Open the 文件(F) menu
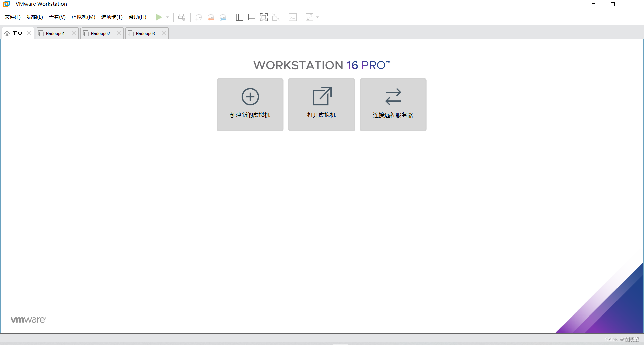This screenshot has height=345, width=644. click(x=13, y=17)
